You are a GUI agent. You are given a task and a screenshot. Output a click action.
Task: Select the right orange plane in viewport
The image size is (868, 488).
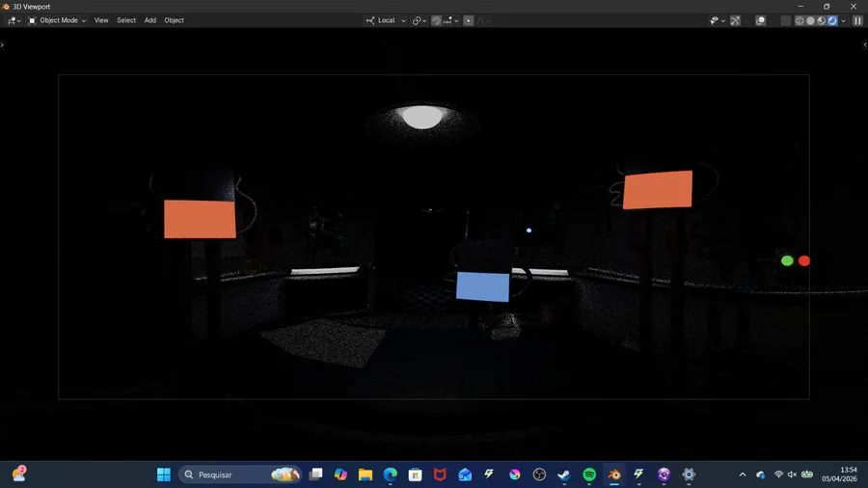click(x=658, y=190)
